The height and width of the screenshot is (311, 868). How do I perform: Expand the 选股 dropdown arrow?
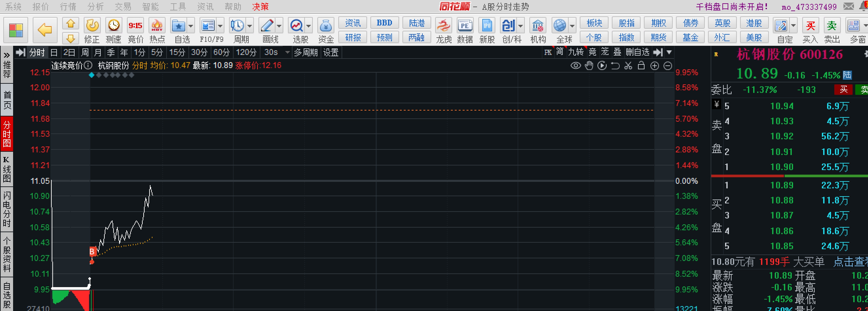(x=309, y=26)
